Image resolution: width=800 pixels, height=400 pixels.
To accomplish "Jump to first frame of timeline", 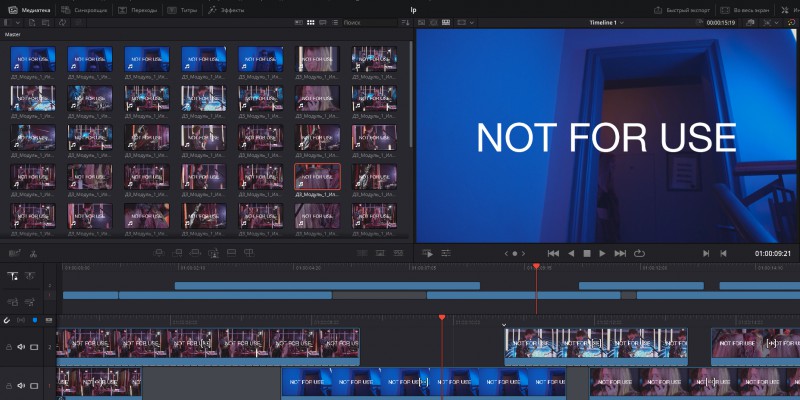I will pyautogui.click(x=553, y=253).
